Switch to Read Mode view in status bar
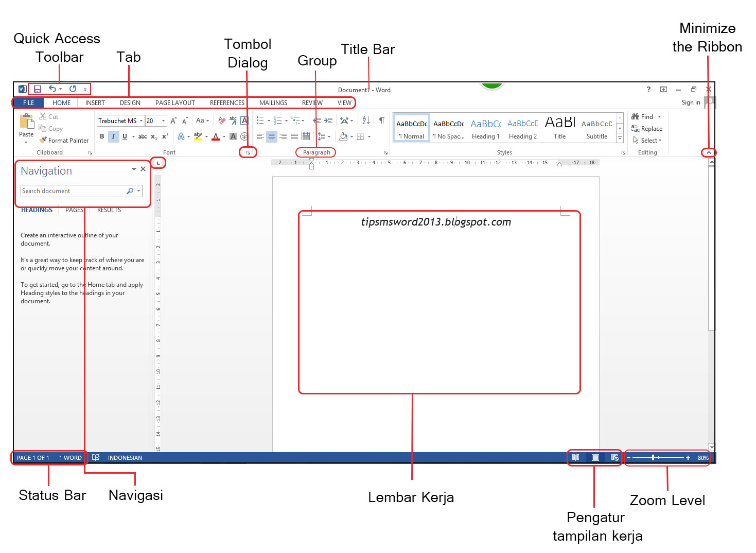This screenshot has height=553, width=756. tap(576, 457)
